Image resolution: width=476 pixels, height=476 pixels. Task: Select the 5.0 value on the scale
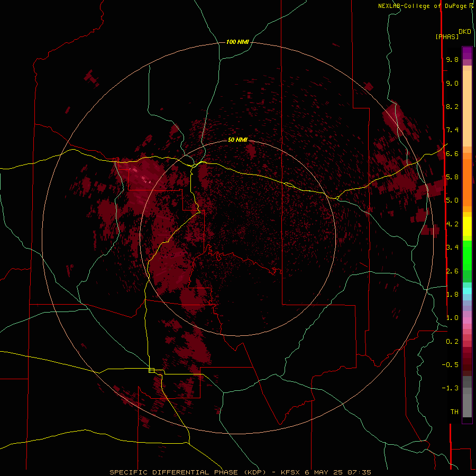click(452, 200)
